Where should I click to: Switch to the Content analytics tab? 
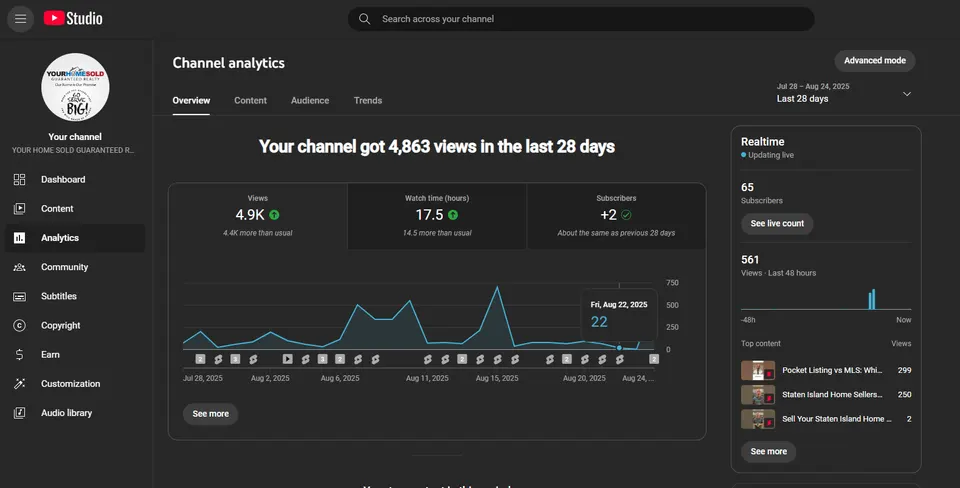(250, 100)
